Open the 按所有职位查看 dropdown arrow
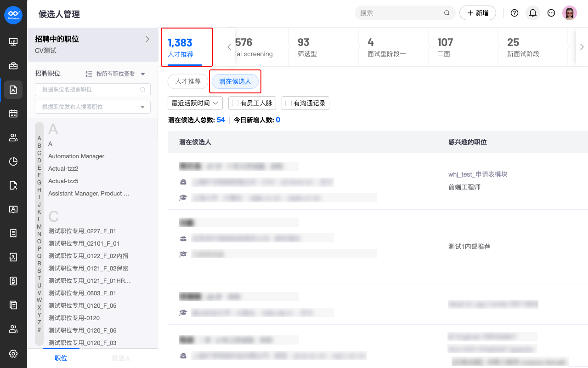588x368 pixels. point(143,74)
